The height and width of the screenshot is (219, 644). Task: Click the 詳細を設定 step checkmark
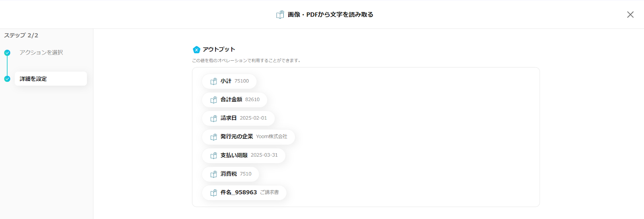[x=7, y=79]
